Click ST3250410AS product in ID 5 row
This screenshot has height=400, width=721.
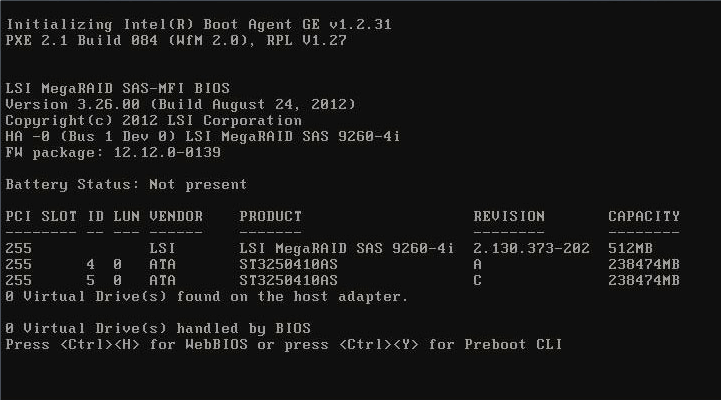pyautogui.click(x=289, y=280)
